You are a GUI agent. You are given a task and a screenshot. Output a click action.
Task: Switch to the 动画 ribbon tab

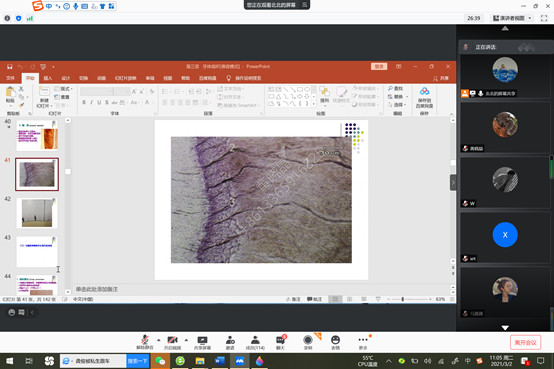pos(101,78)
